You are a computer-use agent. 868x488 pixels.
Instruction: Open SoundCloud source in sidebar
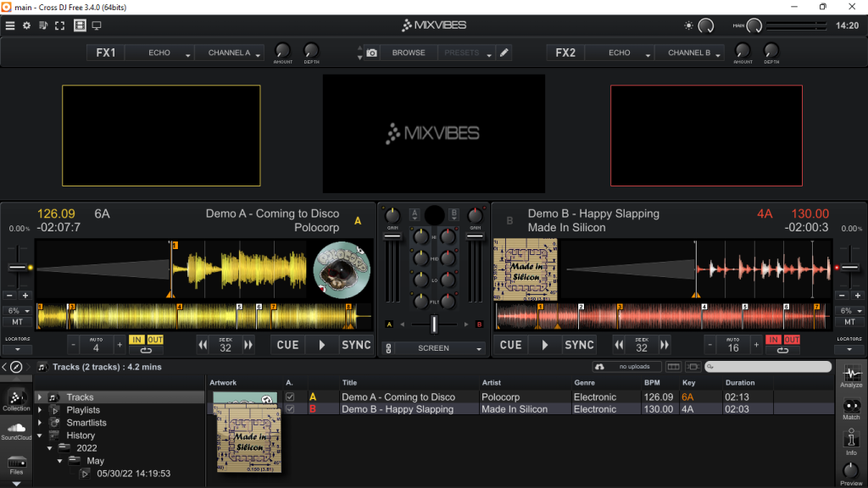16,431
